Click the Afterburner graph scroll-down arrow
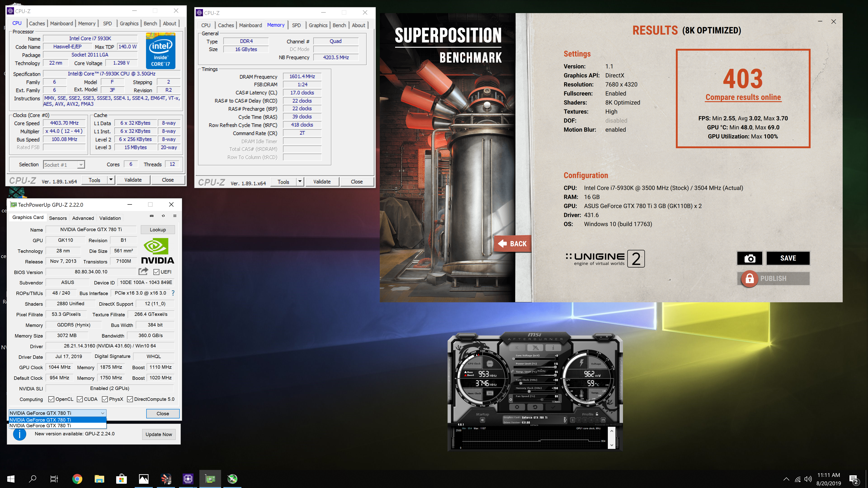Image resolution: width=868 pixels, height=488 pixels. click(x=612, y=445)
